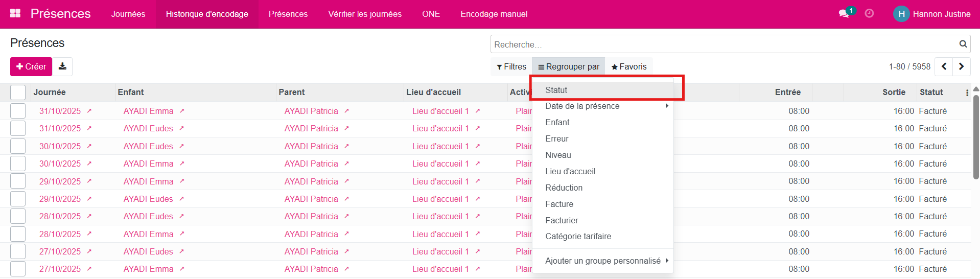Click the Créer button
This screenshot has width=980, height=279.
pyautogui.click(x=31, y=66)
